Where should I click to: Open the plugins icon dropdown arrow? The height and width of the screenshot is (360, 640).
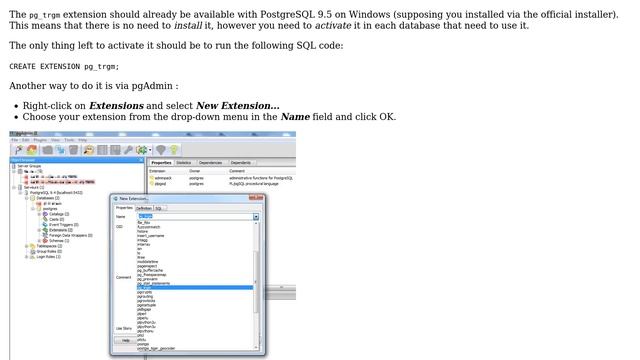click(150, 150)
